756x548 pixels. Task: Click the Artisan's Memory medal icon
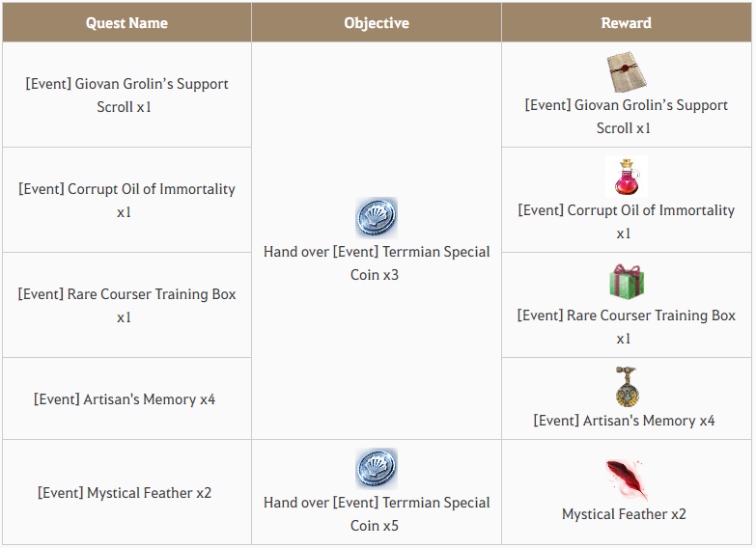click(627, 387)
